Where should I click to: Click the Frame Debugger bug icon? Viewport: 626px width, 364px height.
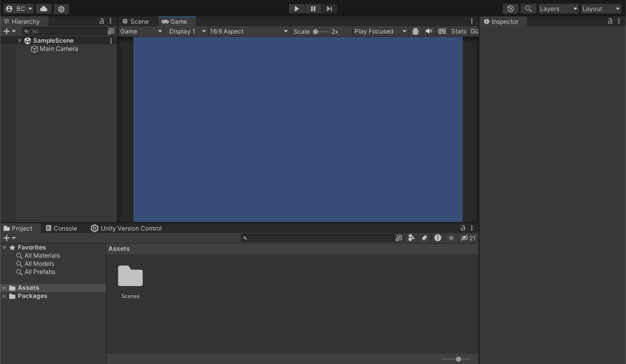(x=415, y=31)
